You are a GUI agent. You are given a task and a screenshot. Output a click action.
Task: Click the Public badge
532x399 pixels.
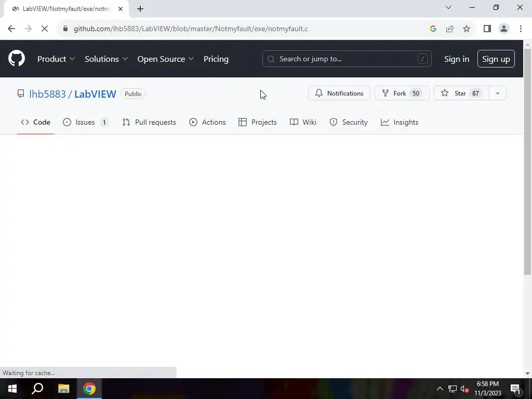tap(133, 94)
